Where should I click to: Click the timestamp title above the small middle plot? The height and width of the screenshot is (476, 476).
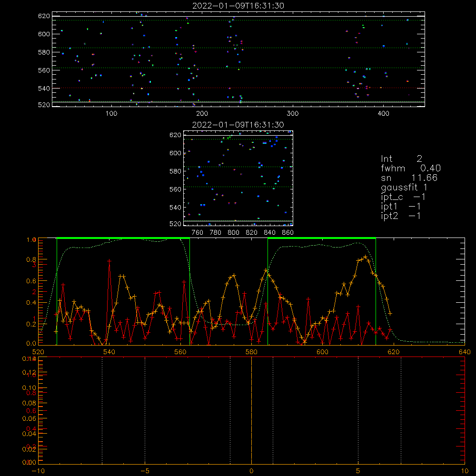coord(238,125)
